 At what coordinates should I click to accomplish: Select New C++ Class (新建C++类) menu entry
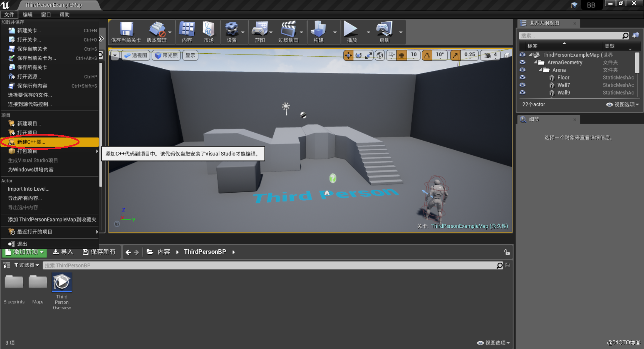point(50,142)
